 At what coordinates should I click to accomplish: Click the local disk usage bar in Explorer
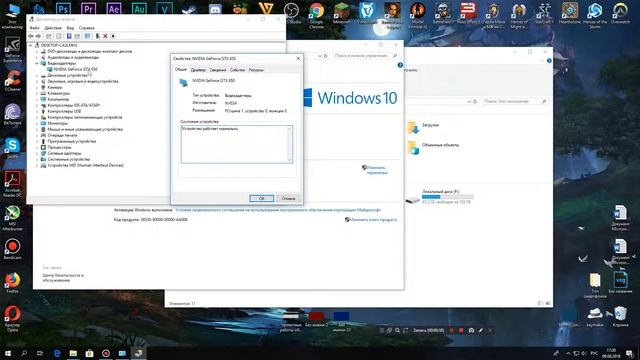click(x=448, y=197)
